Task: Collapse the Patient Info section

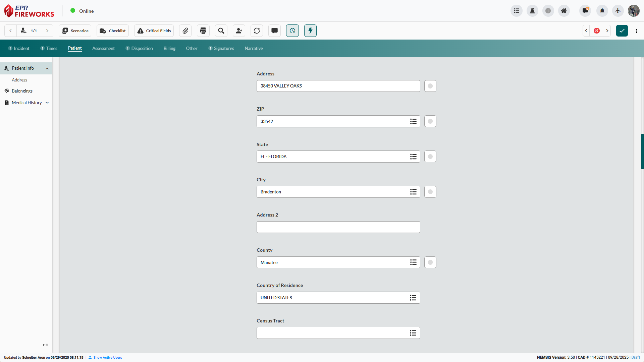Action: click(47, 68)
